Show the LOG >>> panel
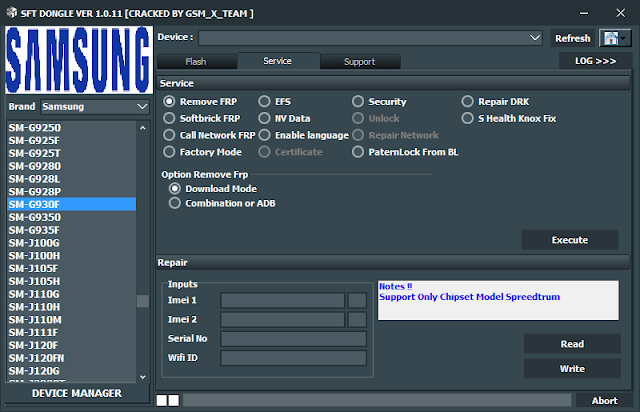Image resolution: width=640 pixels, height=412 pixels. point(595,61)
